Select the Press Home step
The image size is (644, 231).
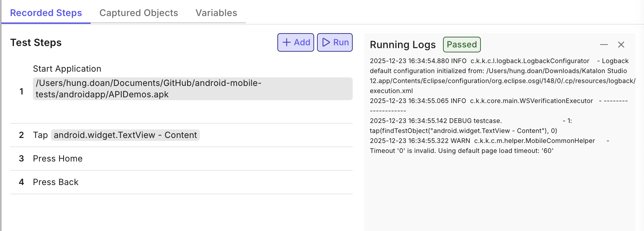pyautogui.click(x=58, y=159)
